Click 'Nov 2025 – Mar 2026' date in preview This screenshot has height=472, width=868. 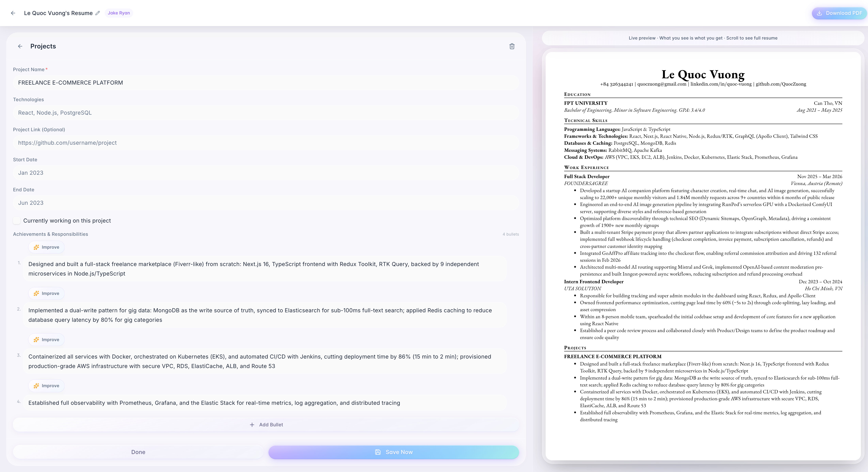tap(819, 176)
